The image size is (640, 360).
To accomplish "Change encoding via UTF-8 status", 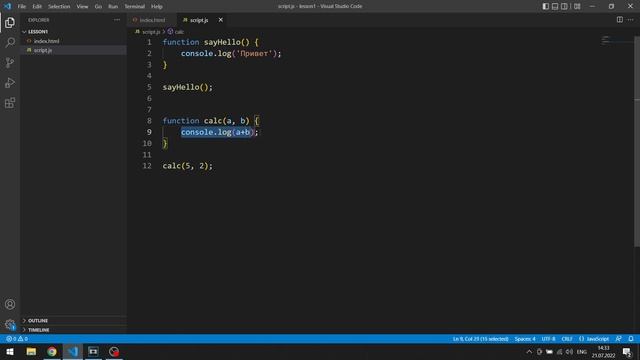I will pos(548,339).
